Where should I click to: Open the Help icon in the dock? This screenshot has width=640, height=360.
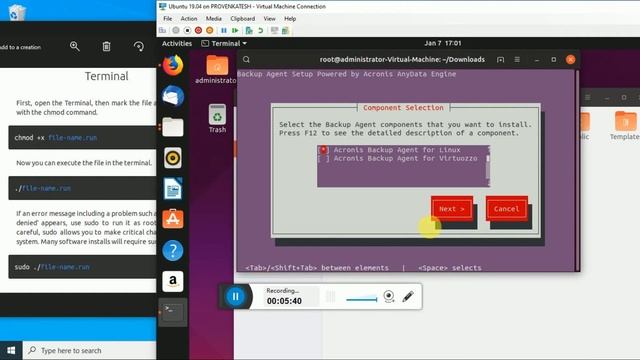point(173,250)
